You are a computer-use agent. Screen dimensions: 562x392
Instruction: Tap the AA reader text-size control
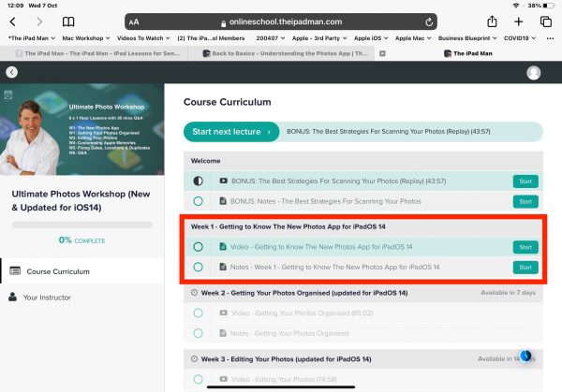[134, 22]
